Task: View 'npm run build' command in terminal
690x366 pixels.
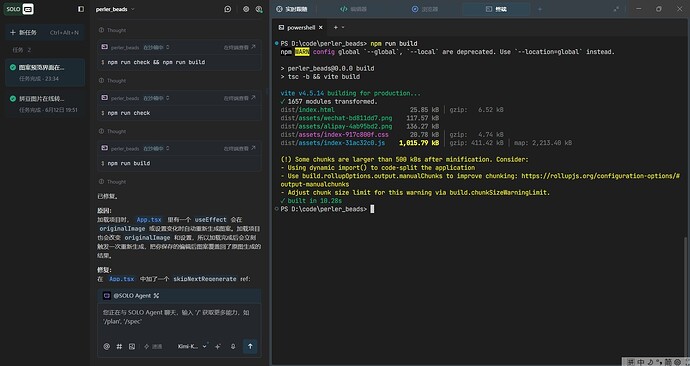Action: coord(239,149)
